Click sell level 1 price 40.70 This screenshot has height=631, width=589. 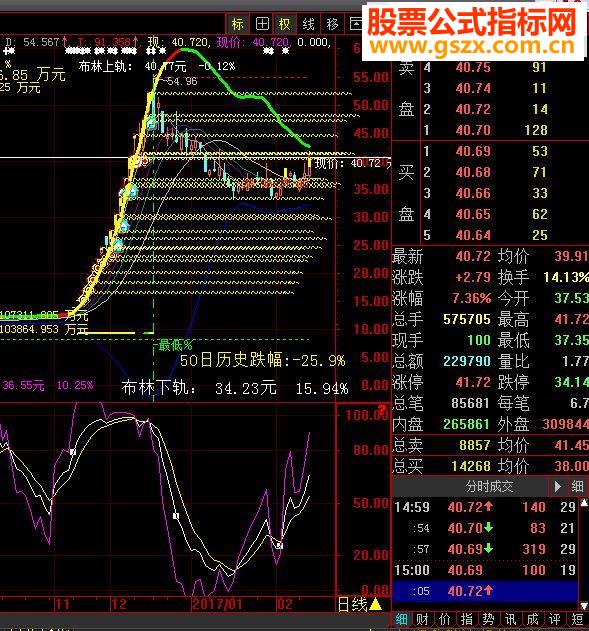click(473, 130)
